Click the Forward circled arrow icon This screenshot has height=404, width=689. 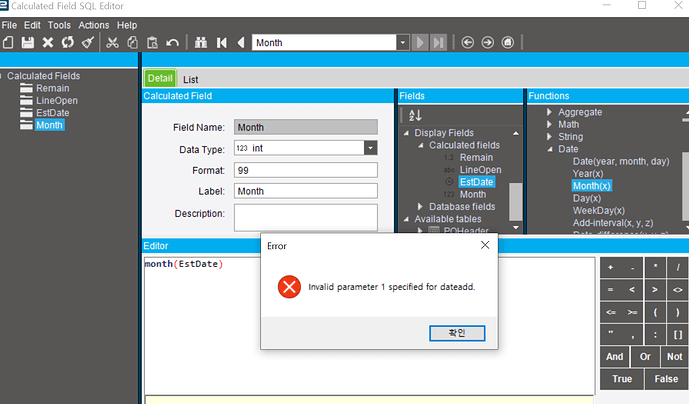[x=487, y=43]
